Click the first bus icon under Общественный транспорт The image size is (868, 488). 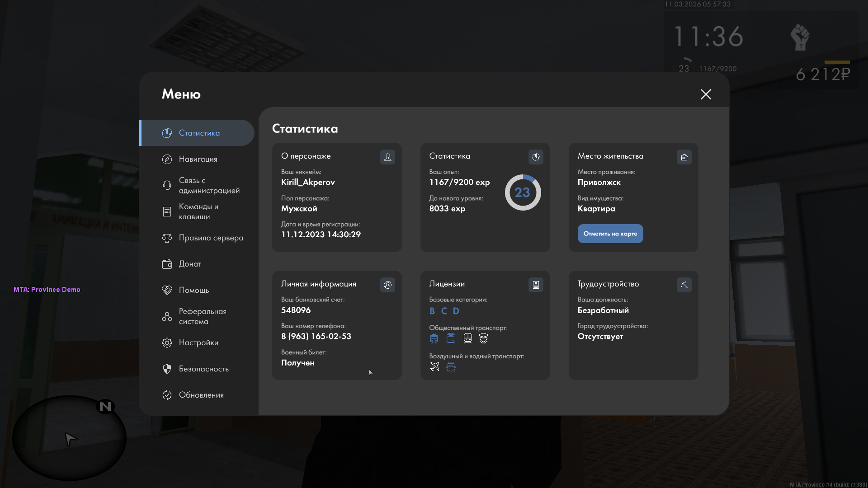click(x=434, y=338)
